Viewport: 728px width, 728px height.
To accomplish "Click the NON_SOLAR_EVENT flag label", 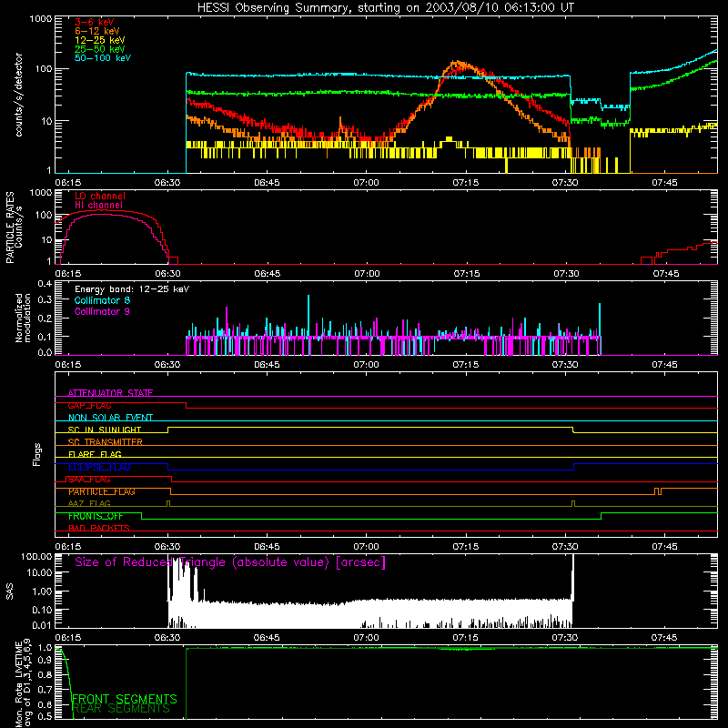I will [110, 418].
